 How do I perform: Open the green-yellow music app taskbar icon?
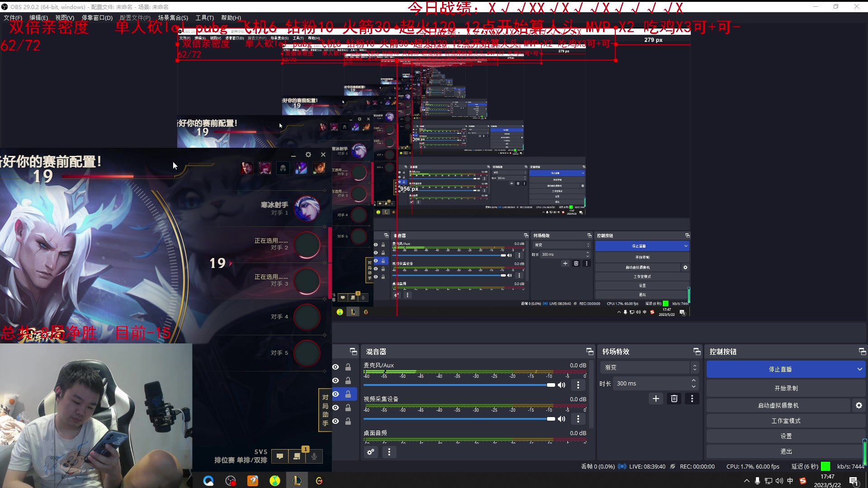pos(275,481)
